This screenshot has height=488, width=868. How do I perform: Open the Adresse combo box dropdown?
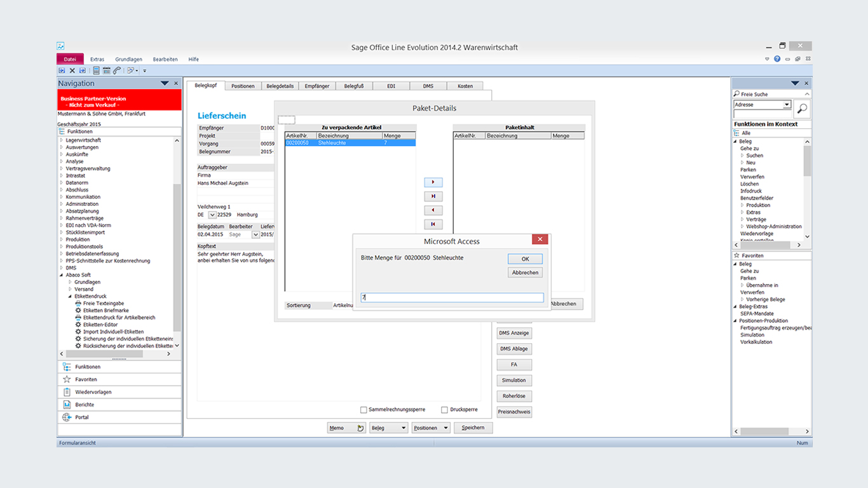[787, 105]
